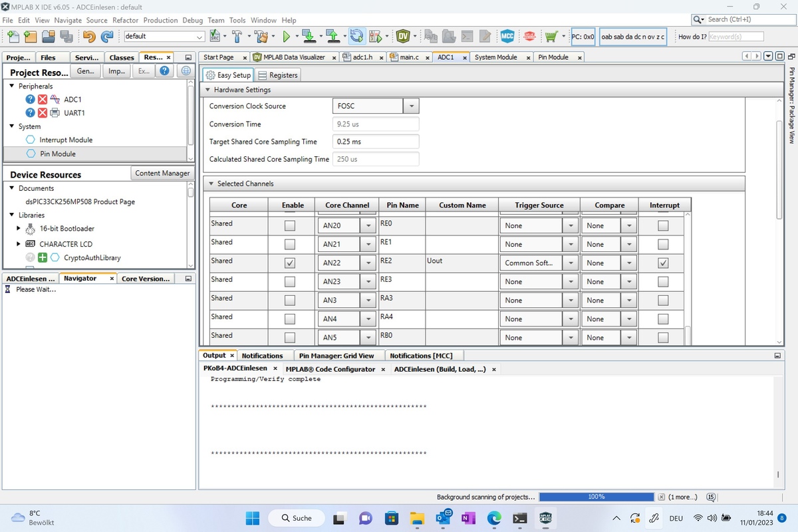Screen dimensions: 798x532
Task: Click the blue help icon next to ADC1
Action: click(30, 100)
